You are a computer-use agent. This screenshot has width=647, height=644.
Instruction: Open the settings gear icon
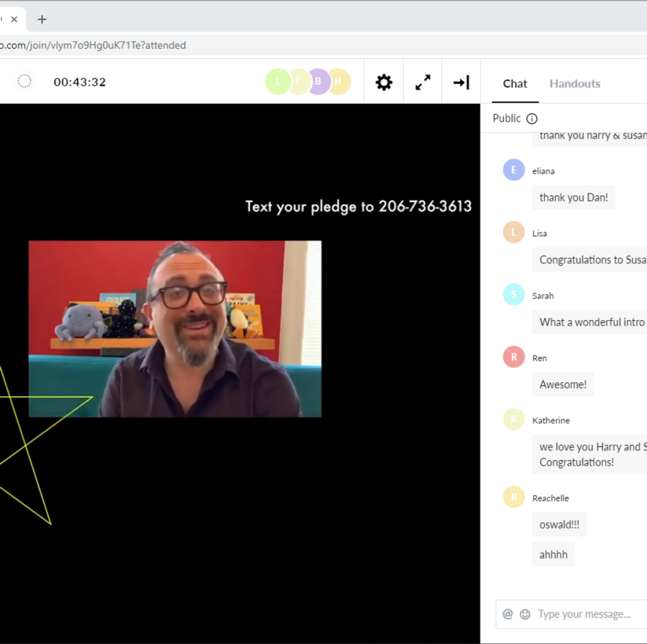click(x=384, y=82)
